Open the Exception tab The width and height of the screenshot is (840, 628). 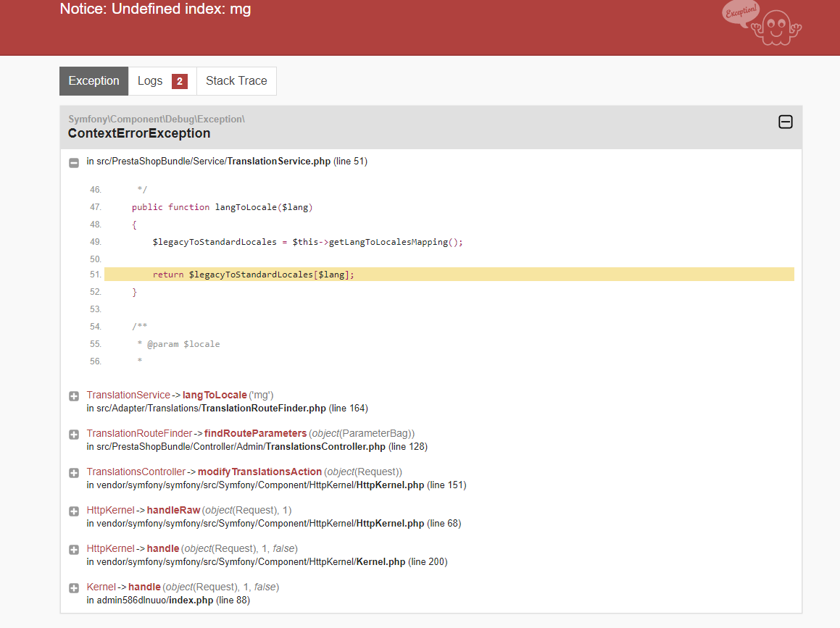click(x=93, y=81)
